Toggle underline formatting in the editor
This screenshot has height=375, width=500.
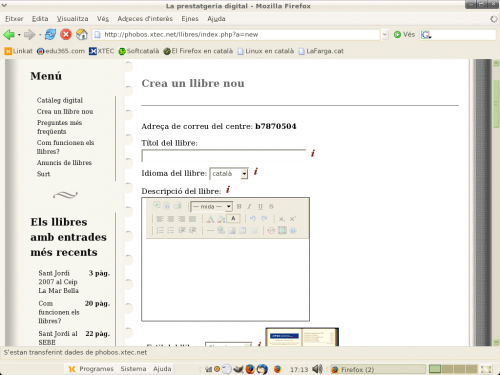(x=260, y=207)
